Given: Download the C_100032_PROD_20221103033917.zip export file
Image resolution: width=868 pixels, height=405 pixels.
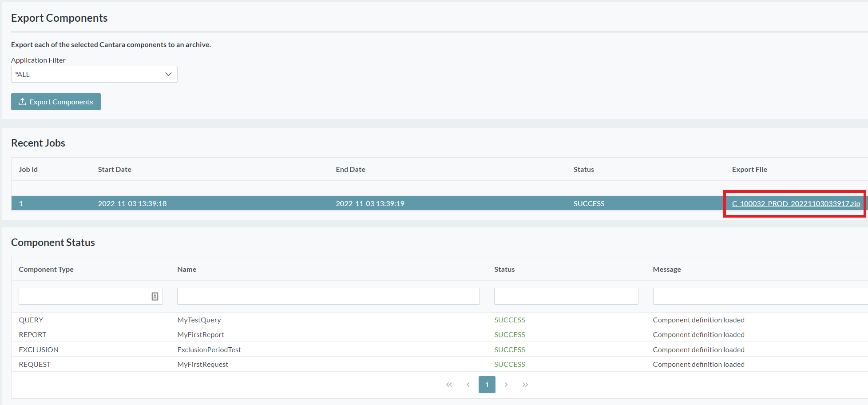Looking at the screenshot, I should point(794,203).
